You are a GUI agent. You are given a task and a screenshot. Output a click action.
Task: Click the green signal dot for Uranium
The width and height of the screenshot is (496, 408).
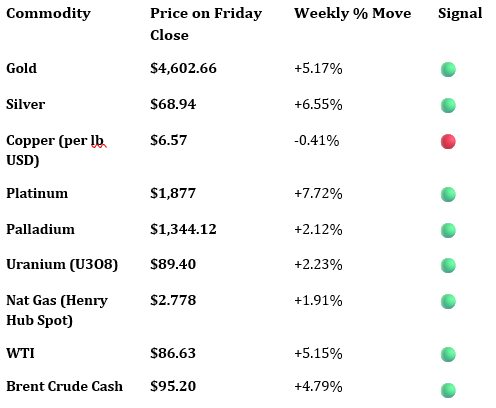(x=448, y=265)
